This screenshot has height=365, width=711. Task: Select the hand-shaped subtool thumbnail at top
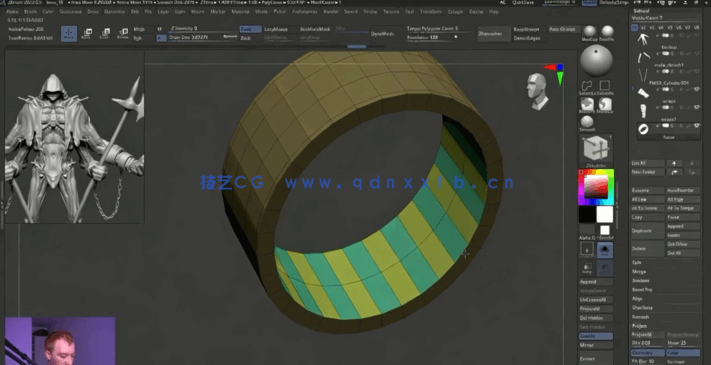643,39
